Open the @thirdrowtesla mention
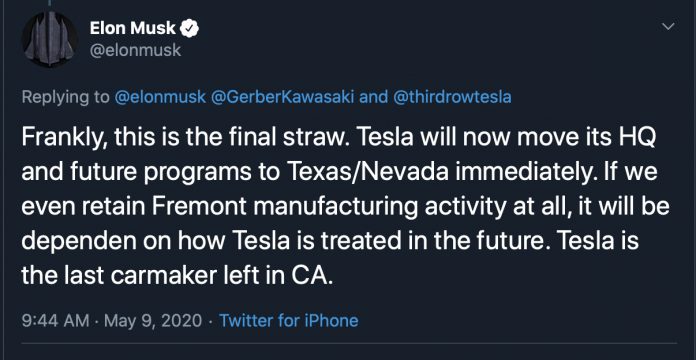Screen dimensions: 696x360 (x=452, y=97)
